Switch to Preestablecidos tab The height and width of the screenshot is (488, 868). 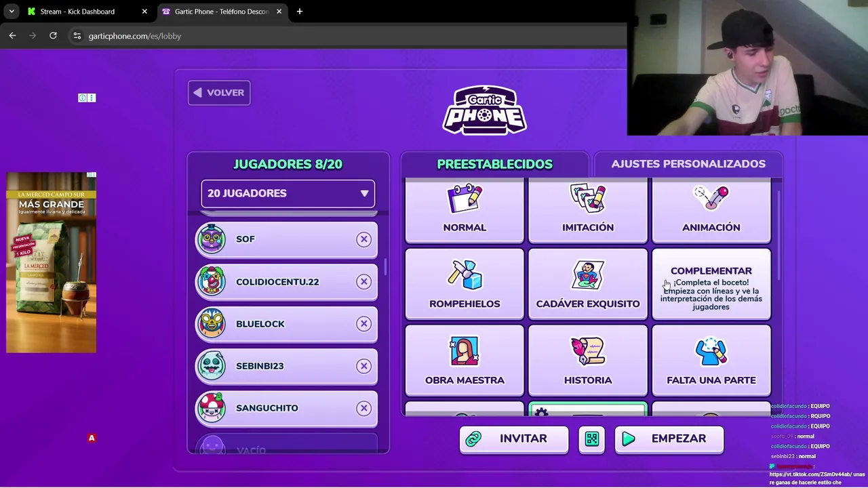point(494,164)
